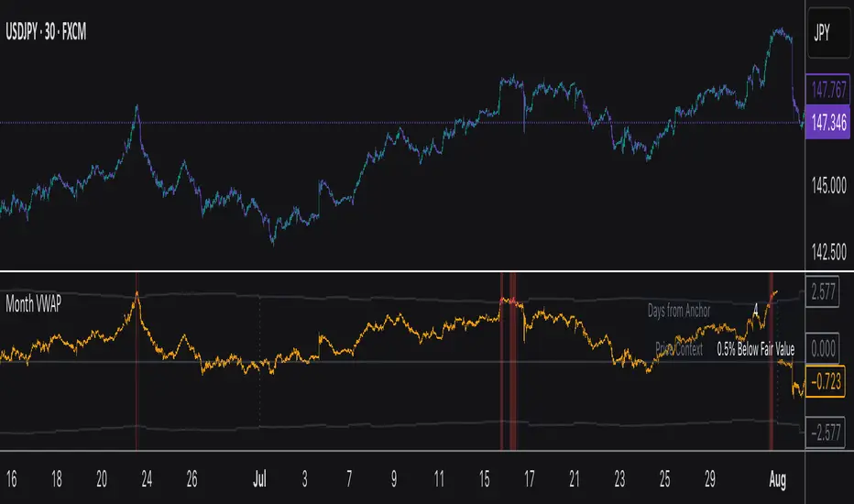Image resolution: width=854 pixels, height=504 pixels.
Task: Click date 21 on time axis
Action: 575,479
